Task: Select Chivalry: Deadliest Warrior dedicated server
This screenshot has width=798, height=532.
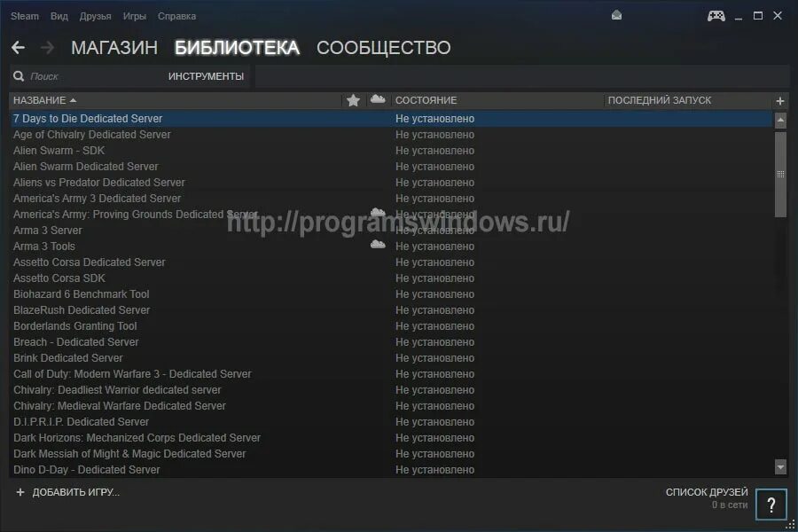Action: click(x=391, y=390)
